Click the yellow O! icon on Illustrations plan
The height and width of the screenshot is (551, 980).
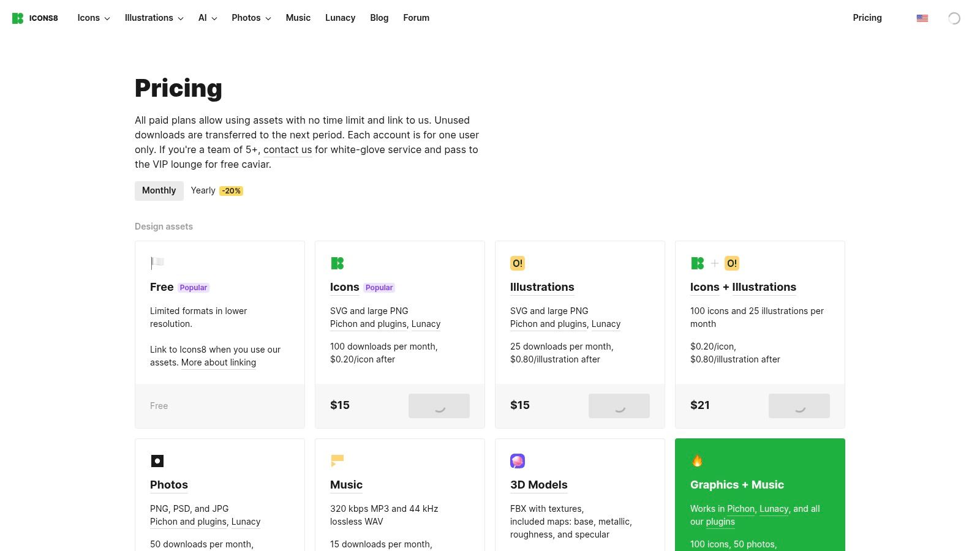[x=518, y=263]
